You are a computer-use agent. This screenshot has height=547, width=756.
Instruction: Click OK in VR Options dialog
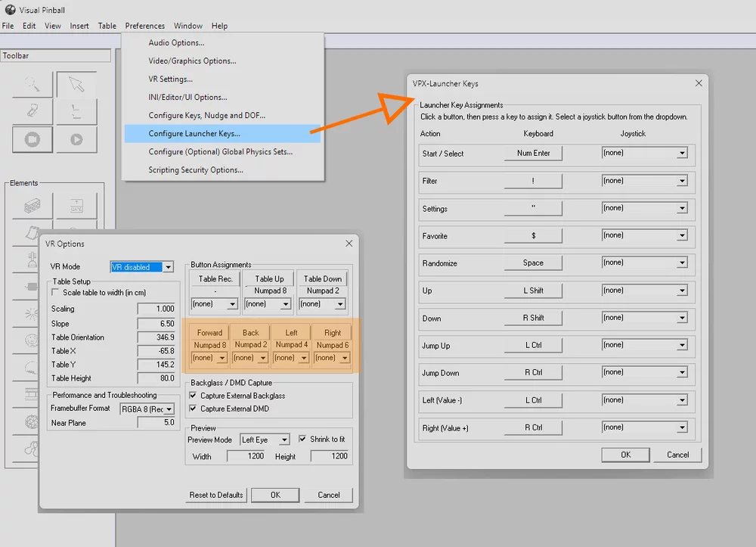tap(275, 495)
